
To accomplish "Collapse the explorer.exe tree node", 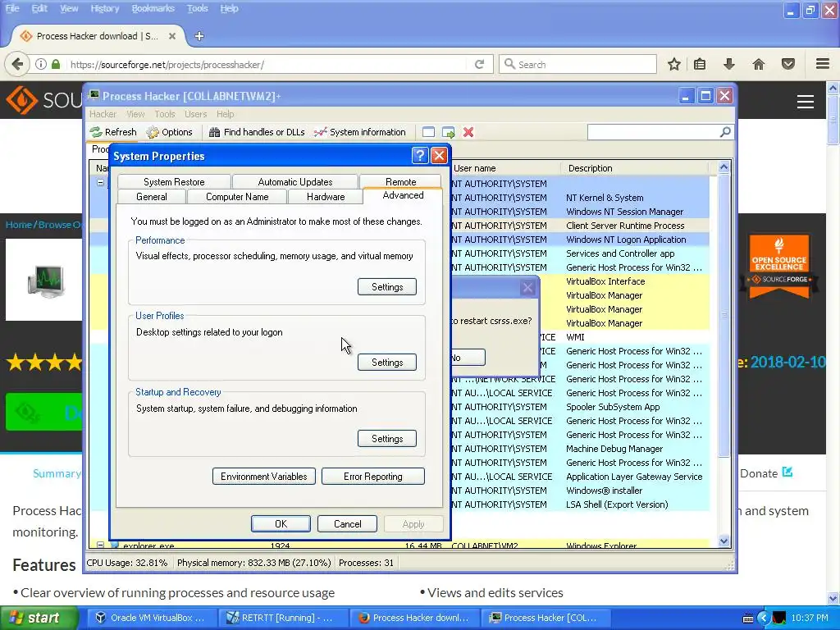I will [x=100, y=546].
